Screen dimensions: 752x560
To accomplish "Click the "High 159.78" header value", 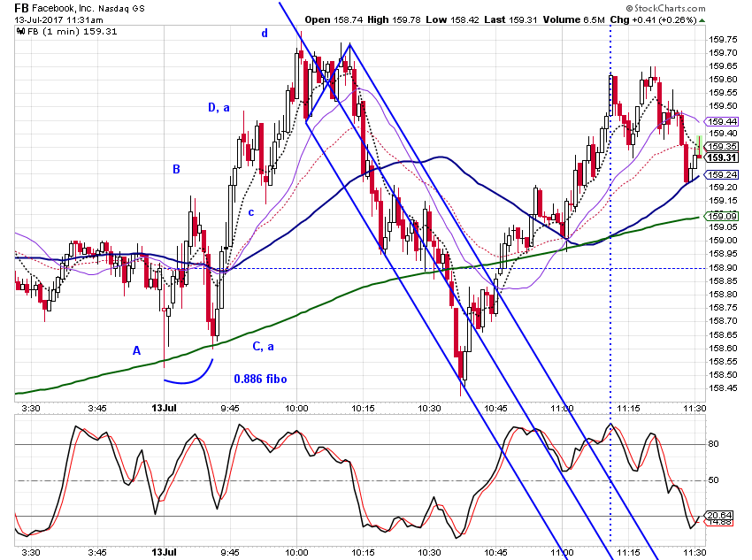I will (395, 19).
